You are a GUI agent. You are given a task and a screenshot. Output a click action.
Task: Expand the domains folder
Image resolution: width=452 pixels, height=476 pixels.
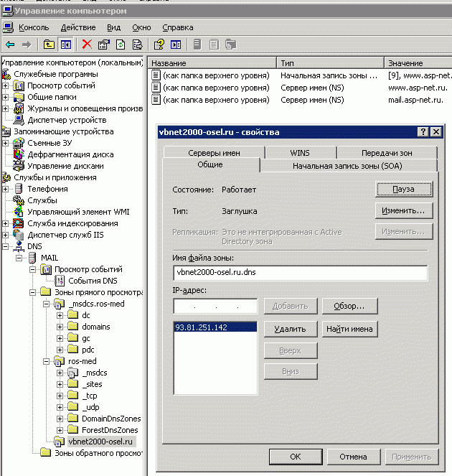[60, 327]
